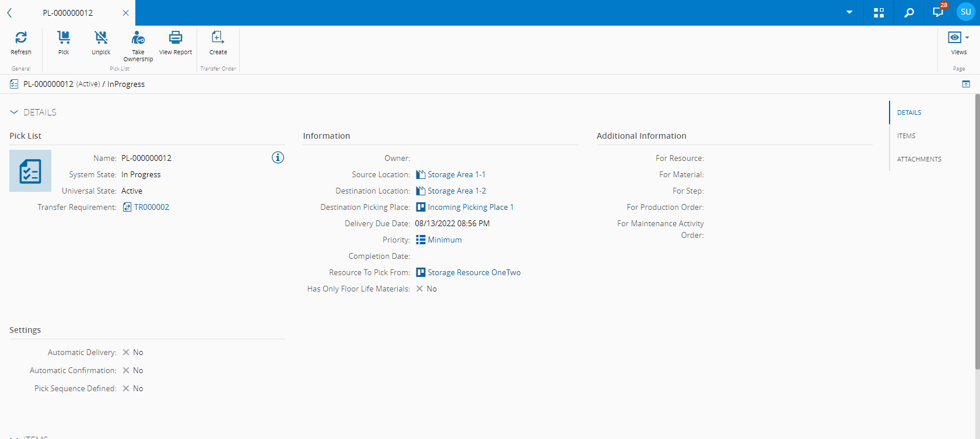Click the InProgress breadcrumb text

(x=126, y=84)
